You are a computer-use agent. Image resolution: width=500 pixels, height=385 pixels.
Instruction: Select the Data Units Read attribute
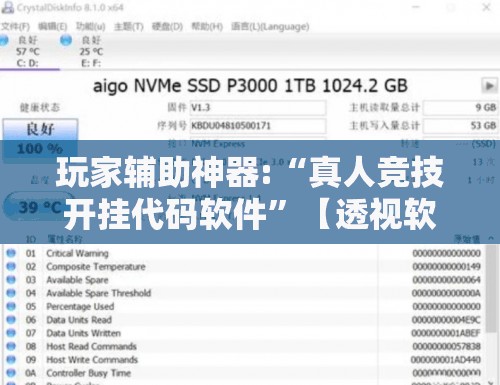pos(79,320)
